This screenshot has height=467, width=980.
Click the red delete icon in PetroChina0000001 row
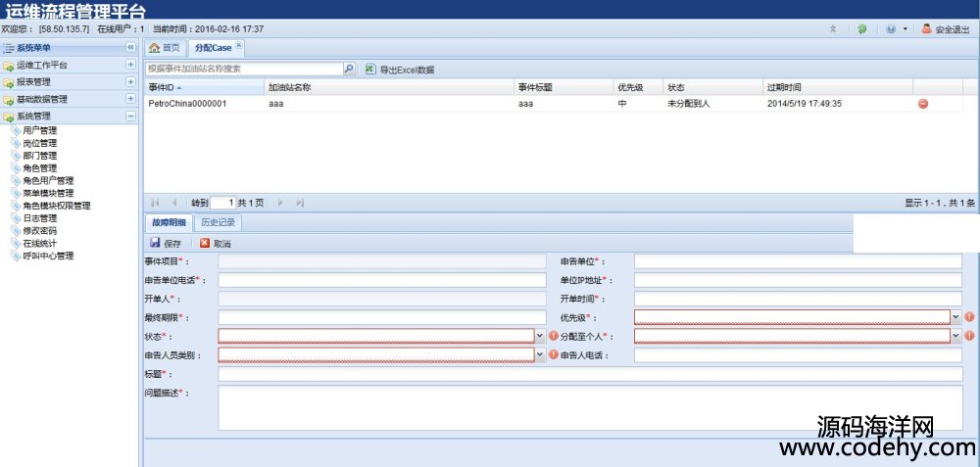pyautogui.click(x=923, y=104)
